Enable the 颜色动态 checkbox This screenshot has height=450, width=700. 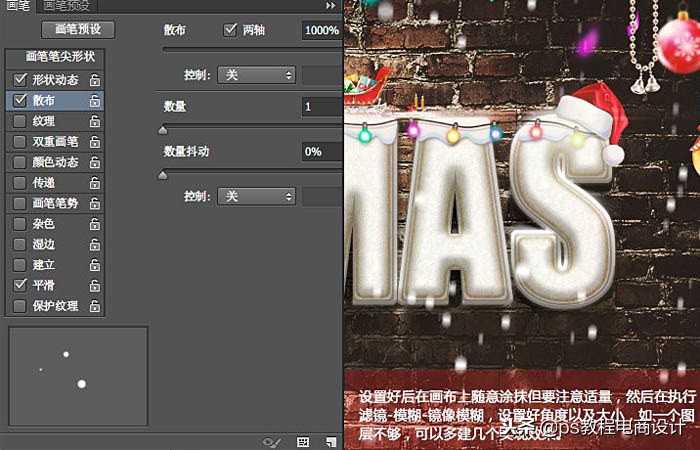pyautogui.click(x=20, y=162)
